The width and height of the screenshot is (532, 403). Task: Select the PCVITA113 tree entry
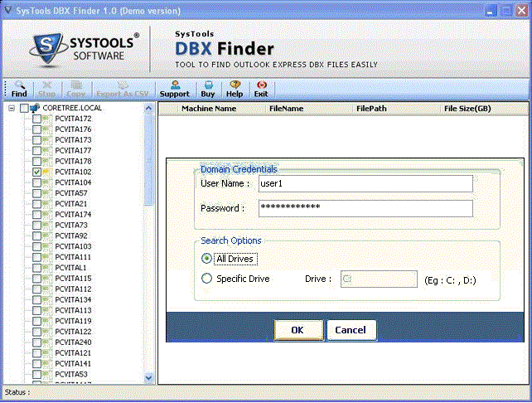(x=73, y=310)
